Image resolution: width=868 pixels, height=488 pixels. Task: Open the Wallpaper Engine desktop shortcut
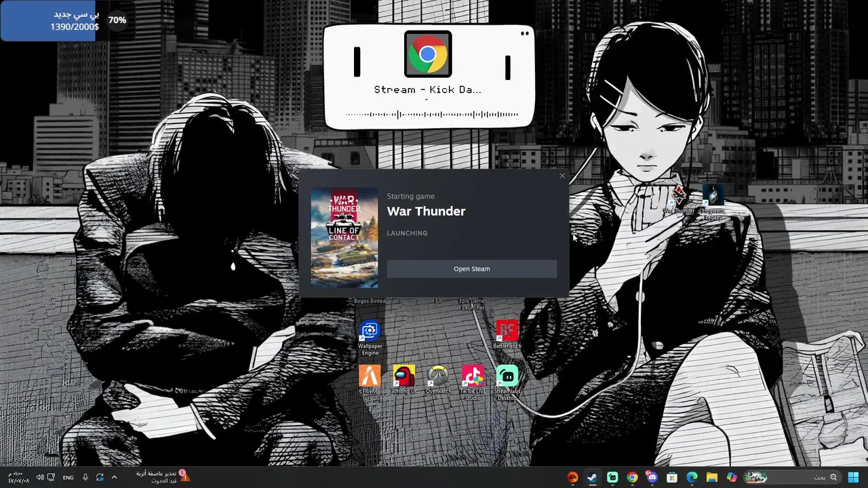(x=370, y=339)
